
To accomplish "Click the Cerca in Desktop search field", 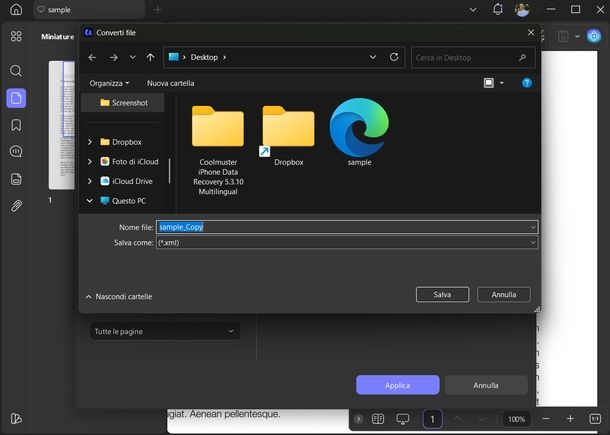I will coord(472,57).
